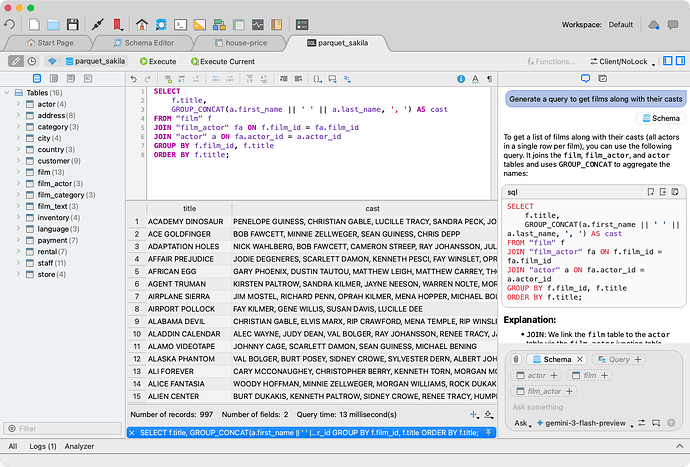The height and width of the screenshot is (467, 690).
Task: Click the export download icon by the record counts
Action: click(488, 414)
